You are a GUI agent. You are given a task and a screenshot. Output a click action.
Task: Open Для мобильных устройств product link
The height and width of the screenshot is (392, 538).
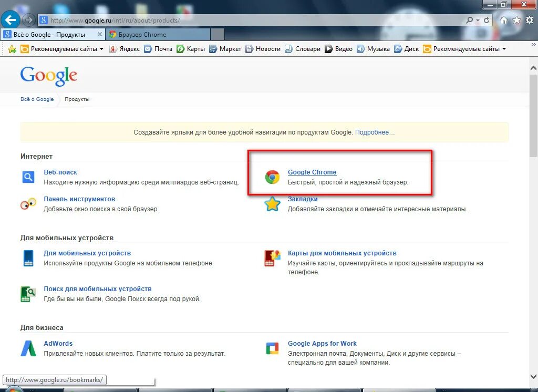pyautogui.click(x=87, y=253)
